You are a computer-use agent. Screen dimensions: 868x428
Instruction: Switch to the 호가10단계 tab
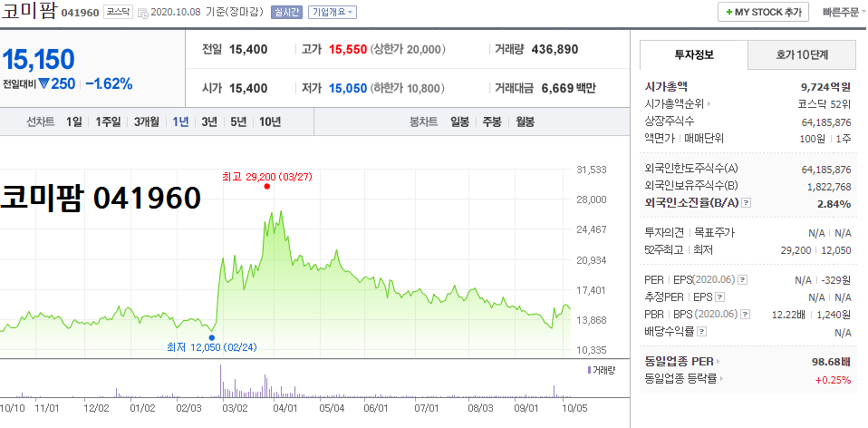pos(802,54)
